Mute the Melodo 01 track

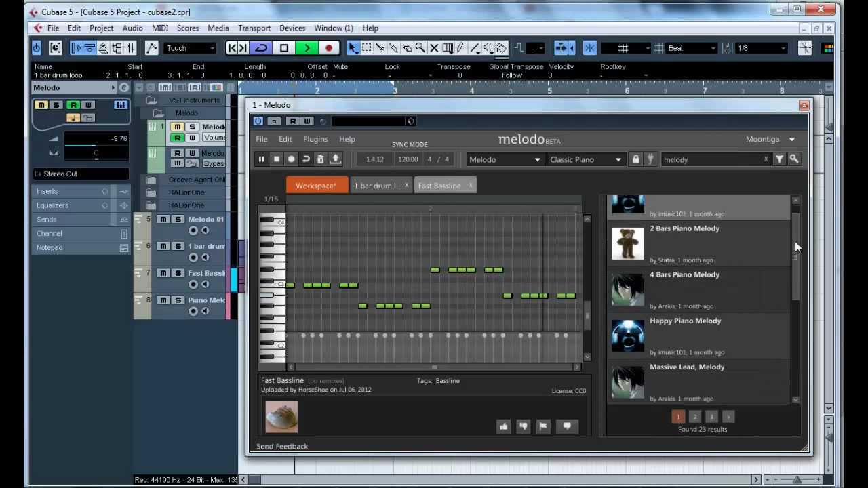[x=163, y=219]
